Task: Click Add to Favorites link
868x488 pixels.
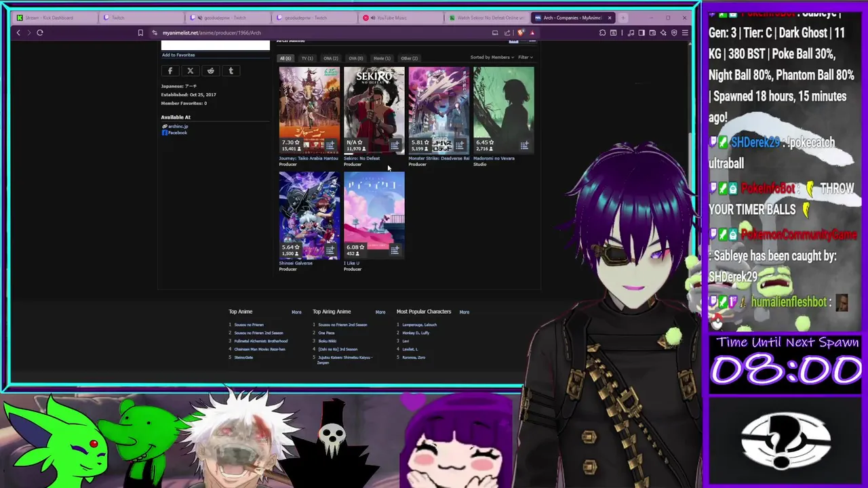Action: (178, 55)
